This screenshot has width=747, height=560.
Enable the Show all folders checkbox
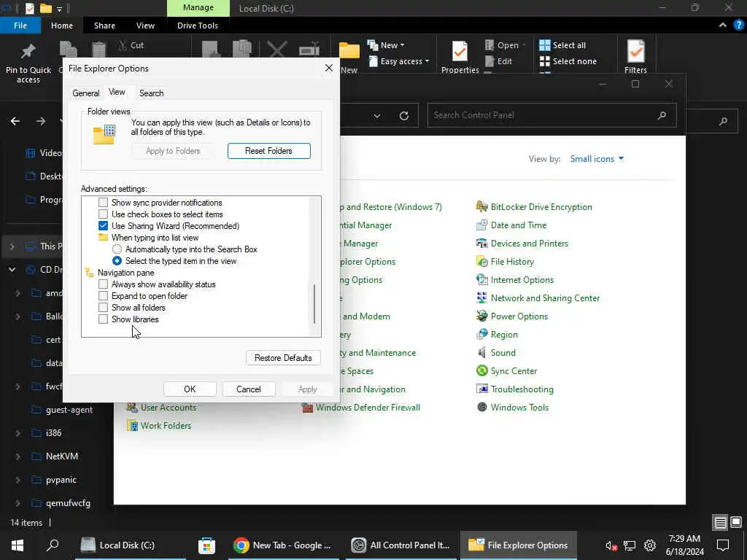[x=103, y=308]
